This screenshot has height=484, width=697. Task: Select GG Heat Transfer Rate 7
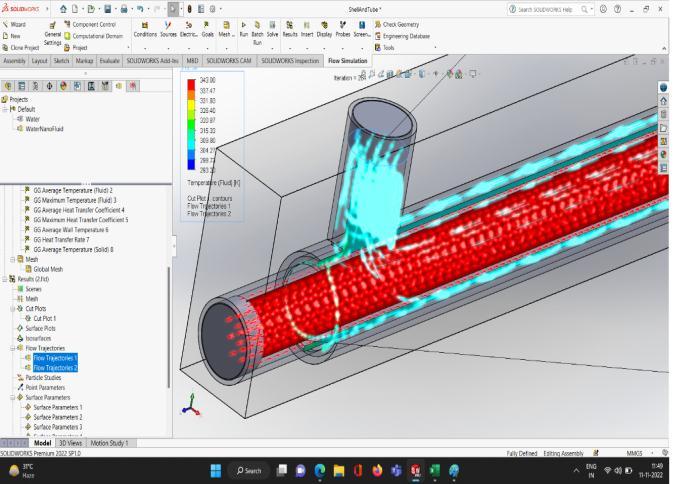[61, 240]
